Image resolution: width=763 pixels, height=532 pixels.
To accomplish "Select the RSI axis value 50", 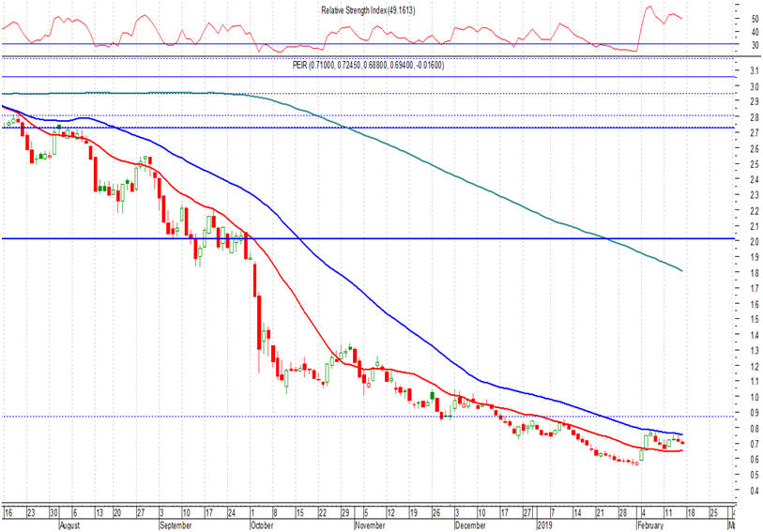I will (x=755, y=20).
